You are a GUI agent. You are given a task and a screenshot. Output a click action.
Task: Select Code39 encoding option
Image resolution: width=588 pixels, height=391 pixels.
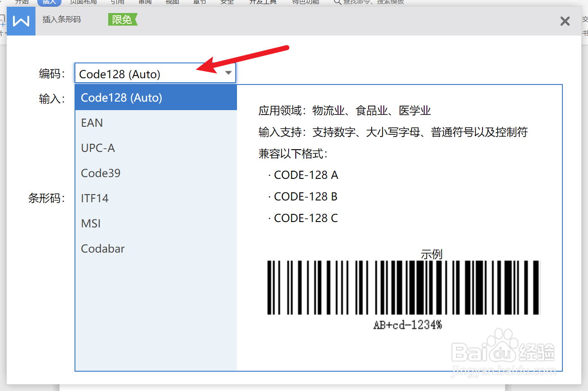(x=156, y=173)
